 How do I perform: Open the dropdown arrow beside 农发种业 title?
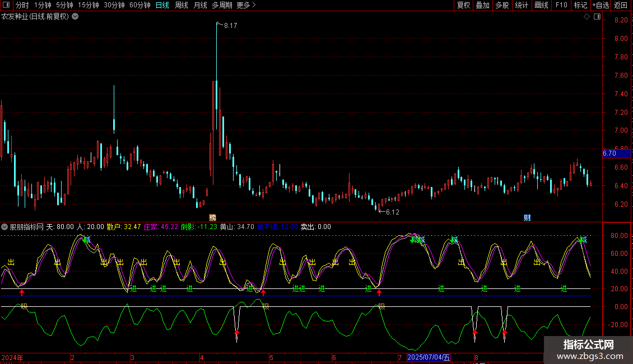click(75, 16)
